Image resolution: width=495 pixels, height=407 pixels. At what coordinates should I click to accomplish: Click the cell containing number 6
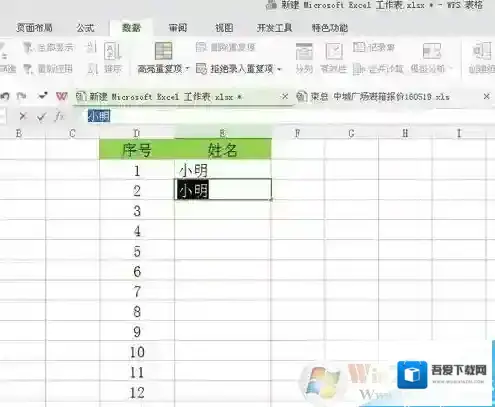click(137, 270)
